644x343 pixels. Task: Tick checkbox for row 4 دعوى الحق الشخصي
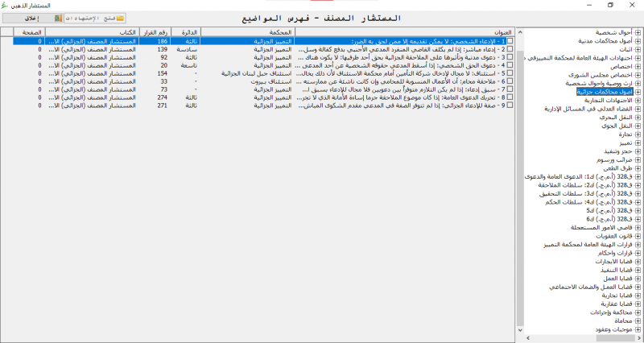[510, 65]
